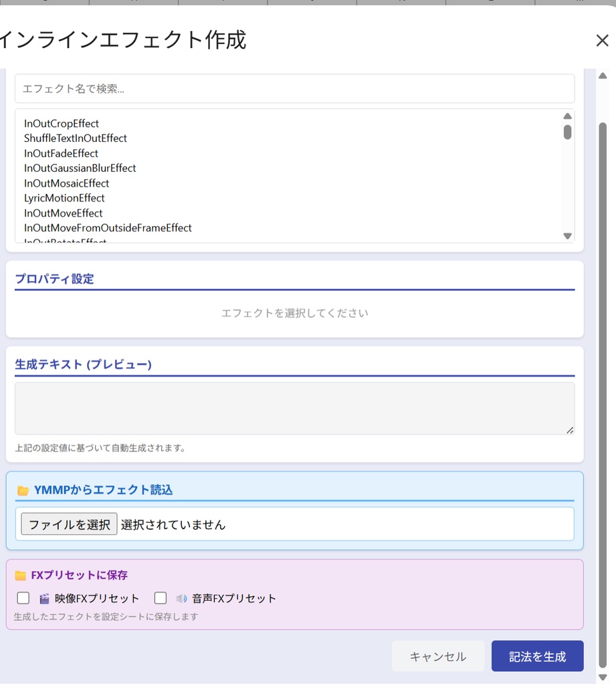The image size is (616, 685).
Task: Click the film icon beside 映像FXプリセット
Action: 43,598
